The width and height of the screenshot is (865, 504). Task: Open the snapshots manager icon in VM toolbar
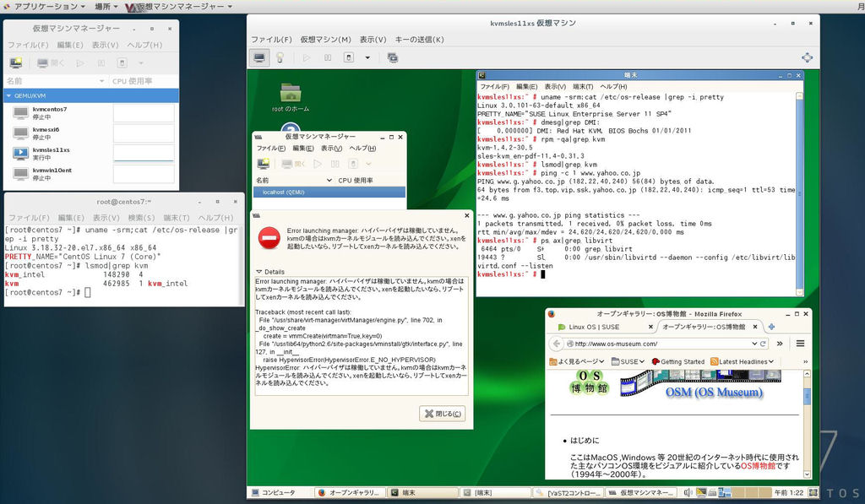[392, 57]
